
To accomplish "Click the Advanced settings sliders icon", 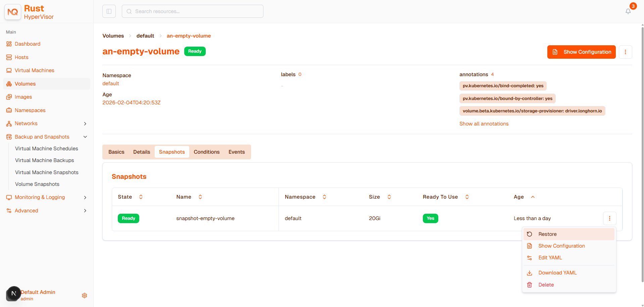I will point(9,211).
